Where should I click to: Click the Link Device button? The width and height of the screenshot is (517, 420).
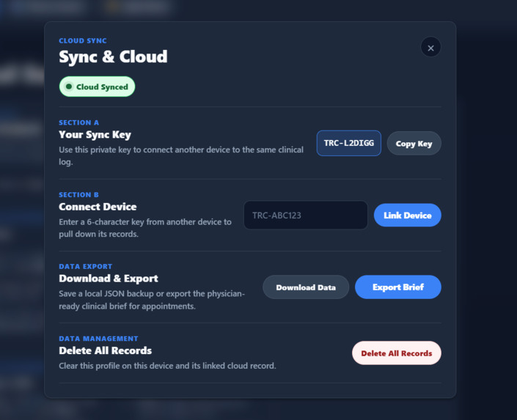click(x=407, y=215)
